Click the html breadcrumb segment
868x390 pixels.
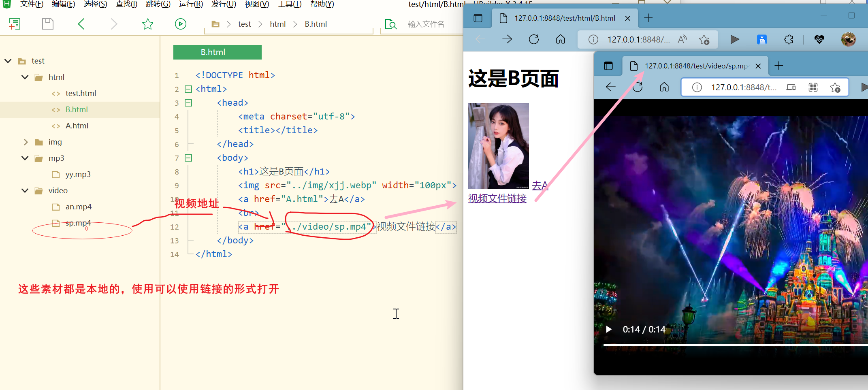pos(278,24)
